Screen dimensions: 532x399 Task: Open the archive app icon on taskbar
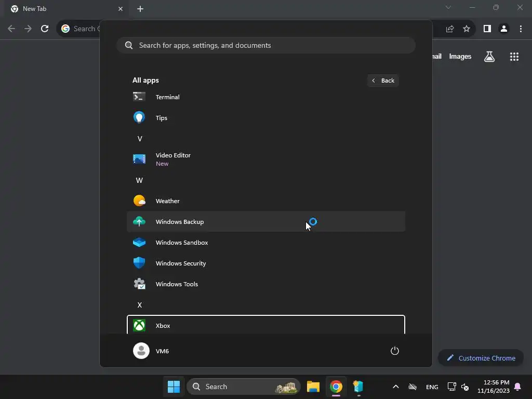pyautogui.click(x=358, y=387)
